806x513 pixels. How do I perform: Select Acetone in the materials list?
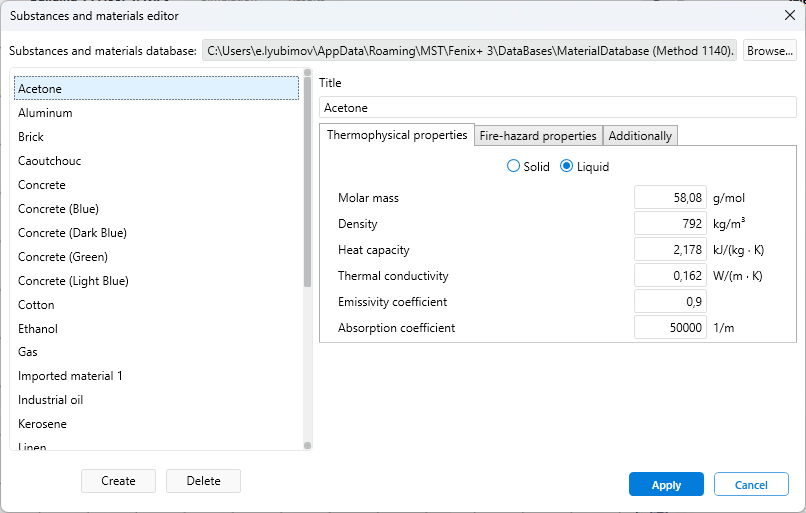[x=156, y=88]
